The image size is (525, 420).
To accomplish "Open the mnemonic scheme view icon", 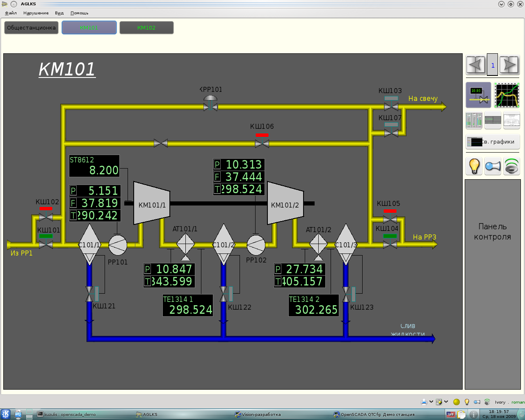I will pyautogui.click(x=478, y=95).
